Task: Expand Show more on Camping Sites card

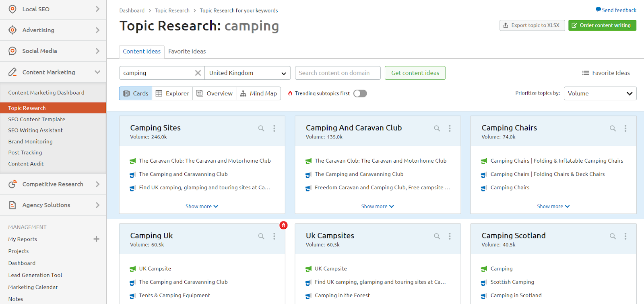Action: tap(202, 206)
